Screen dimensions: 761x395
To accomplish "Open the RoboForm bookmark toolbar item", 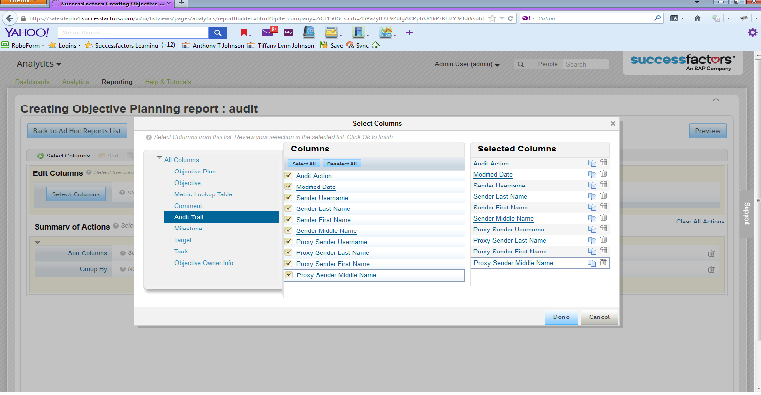I will [x=22, y=45].
